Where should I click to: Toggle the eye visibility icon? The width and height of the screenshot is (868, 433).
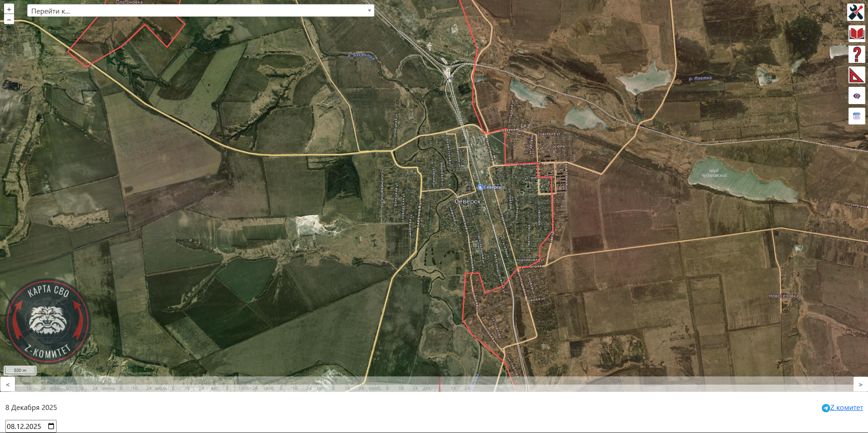[x=857, y=96]
